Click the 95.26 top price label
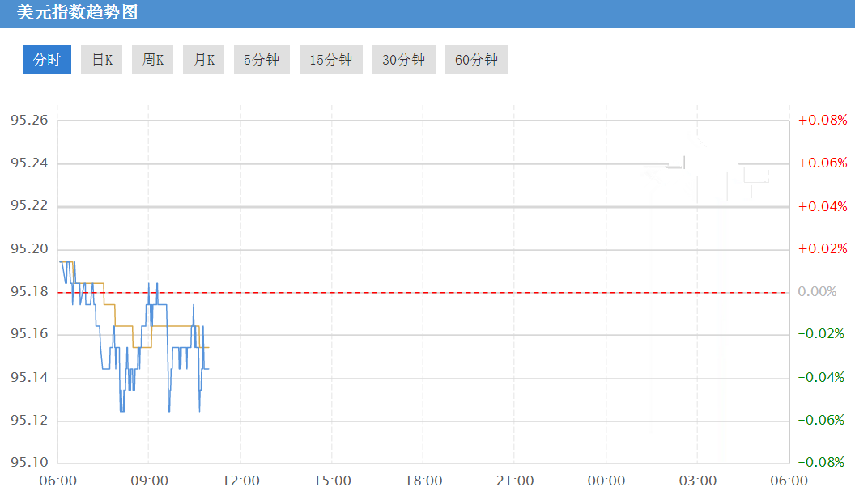The width and height of the screenshot is (855, 504). pos(29,120)
